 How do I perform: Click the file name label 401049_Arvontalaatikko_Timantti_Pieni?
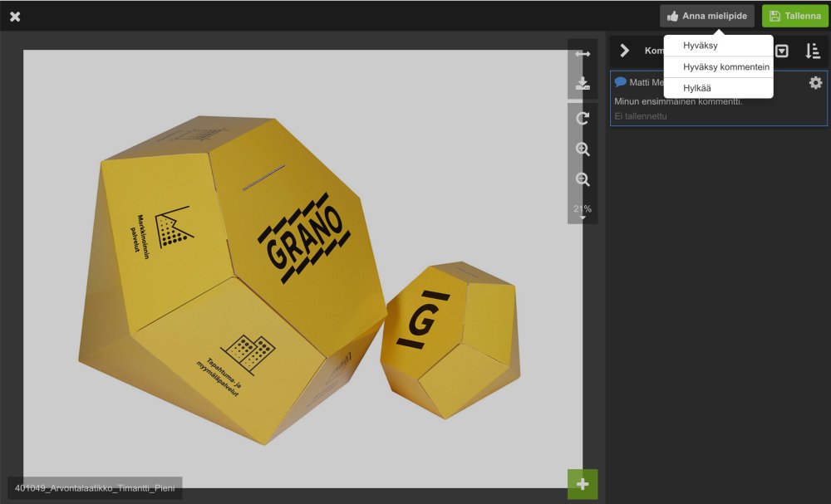tap(95, 488)
